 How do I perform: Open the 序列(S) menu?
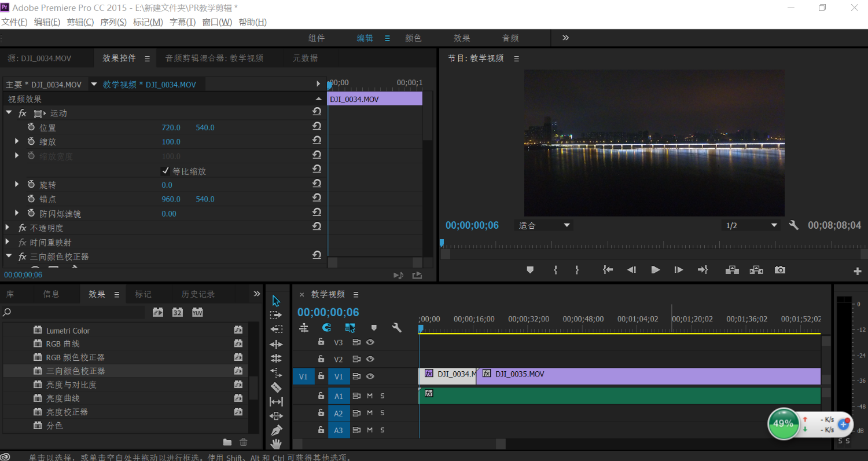tap(113, 22)
